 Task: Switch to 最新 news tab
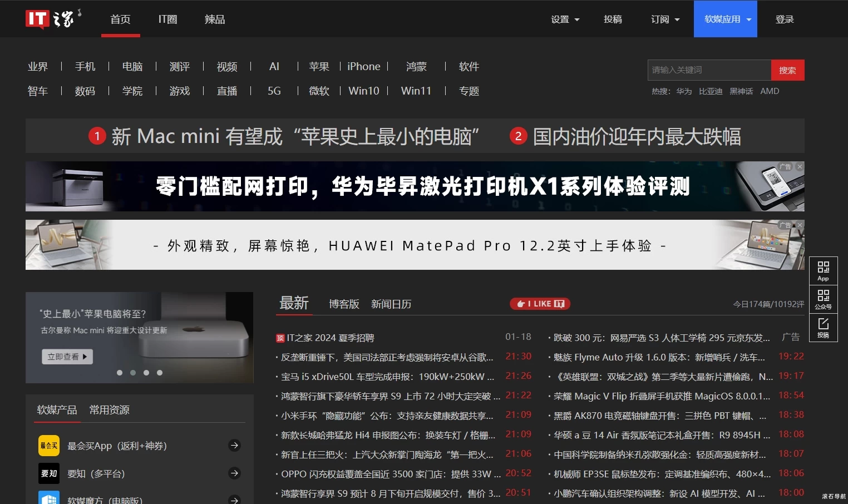(x=294, y=303)
